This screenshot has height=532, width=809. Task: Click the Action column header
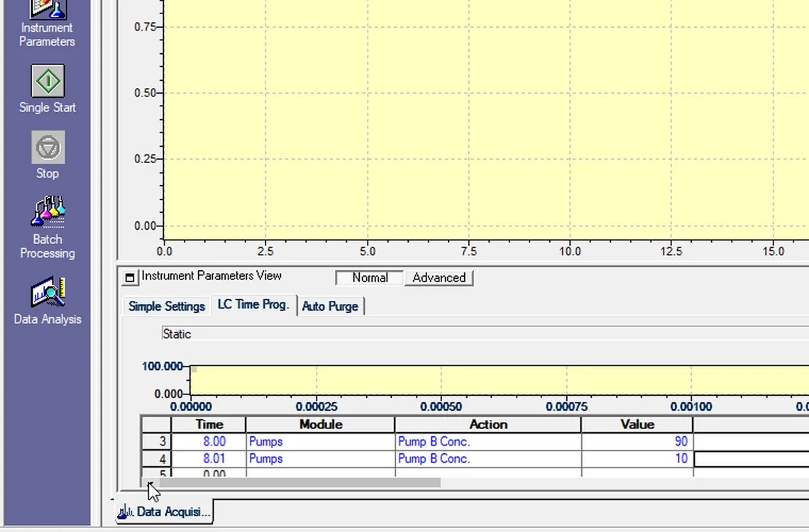click(x=488, y=425)
